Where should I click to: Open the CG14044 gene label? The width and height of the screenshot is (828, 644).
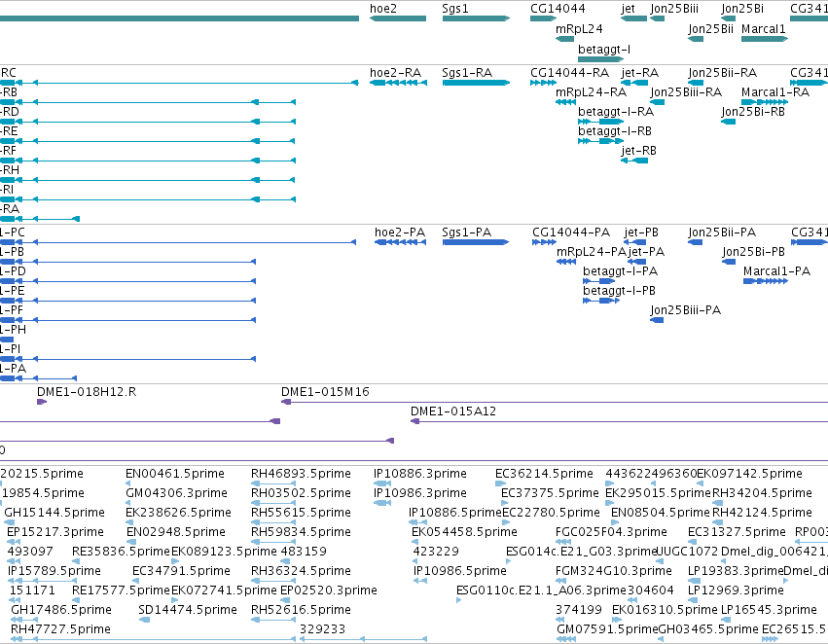(558, 9)
